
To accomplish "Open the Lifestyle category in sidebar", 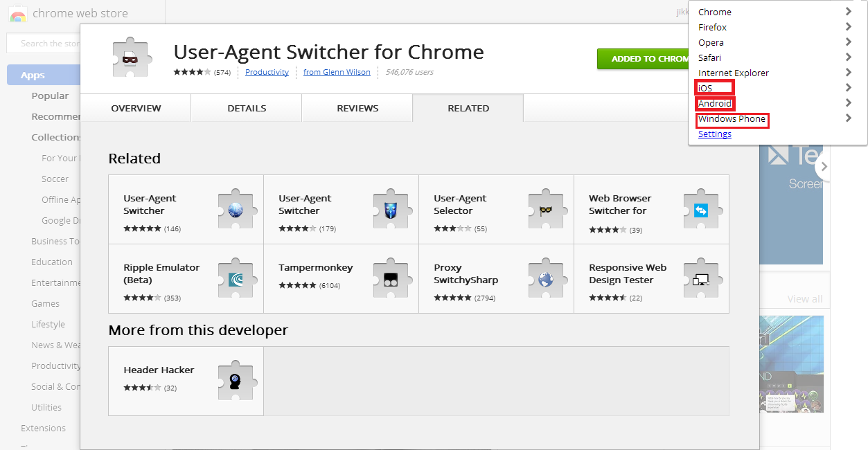I will pos(48,324).
